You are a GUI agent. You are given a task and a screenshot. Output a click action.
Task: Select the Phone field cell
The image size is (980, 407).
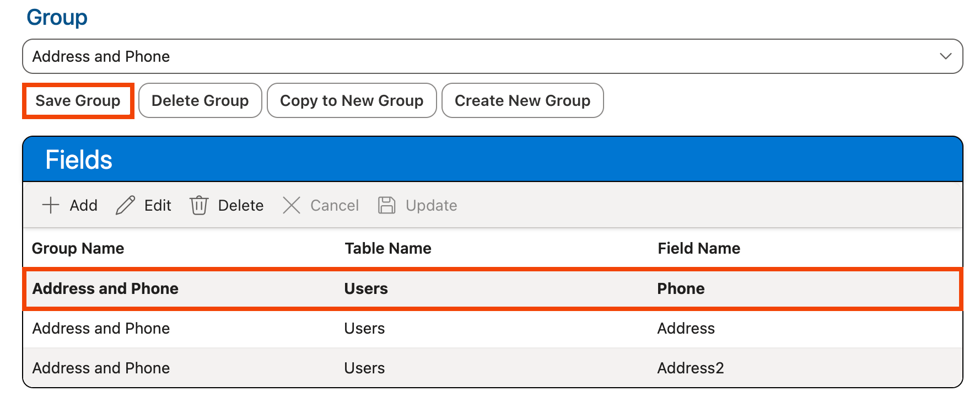pos(681,288)
